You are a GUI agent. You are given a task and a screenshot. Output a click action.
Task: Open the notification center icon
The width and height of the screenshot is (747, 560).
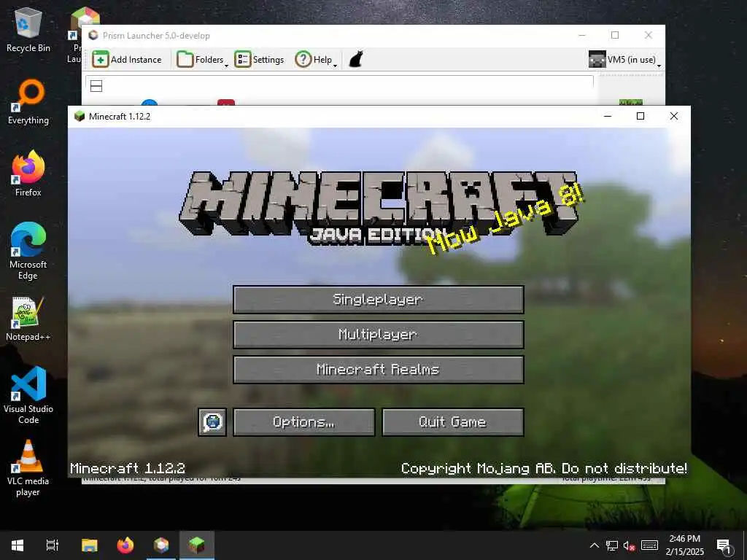pos(724,545)
